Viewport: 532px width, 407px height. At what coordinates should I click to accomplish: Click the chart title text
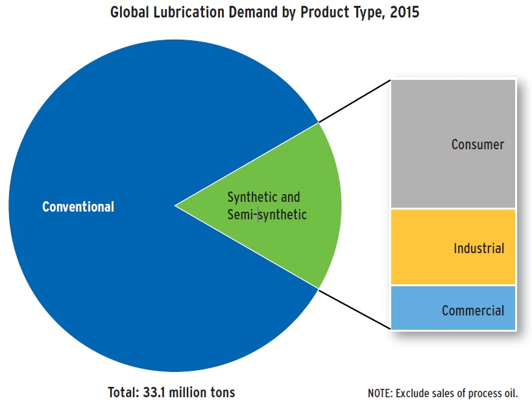[266, 13]
